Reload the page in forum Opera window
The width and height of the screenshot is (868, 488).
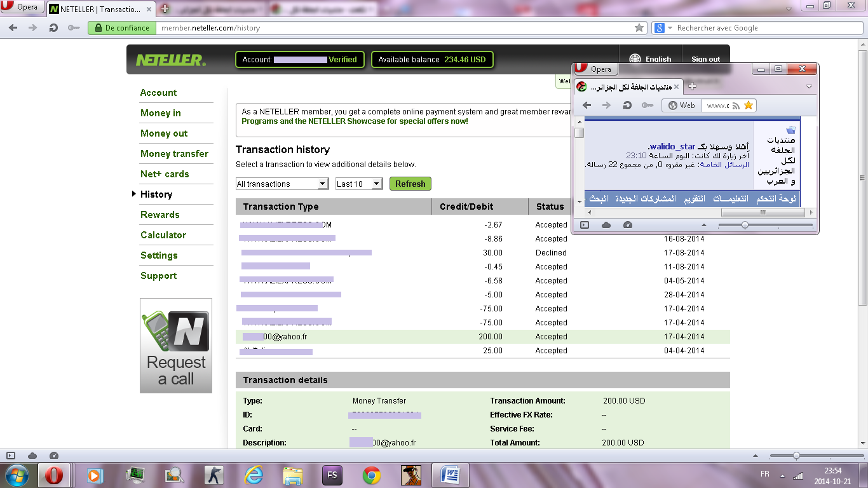(x=627, y=105)
